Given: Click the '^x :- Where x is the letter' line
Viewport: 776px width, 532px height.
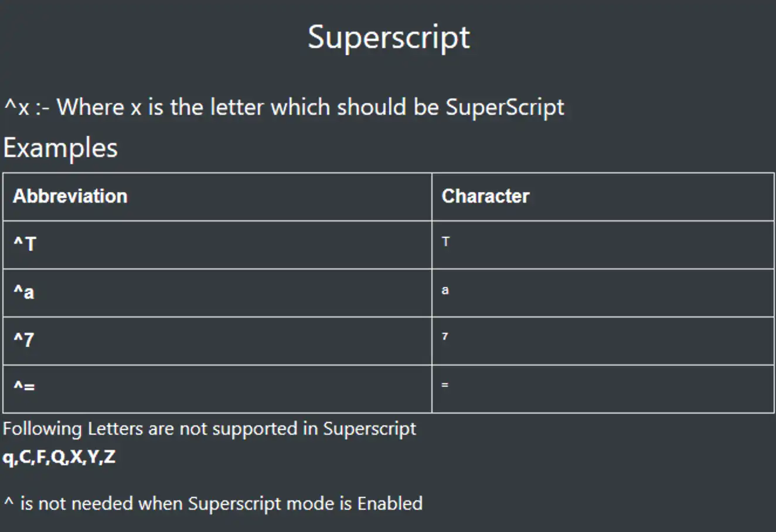Looking at the screenshot, I should point(284,107).
